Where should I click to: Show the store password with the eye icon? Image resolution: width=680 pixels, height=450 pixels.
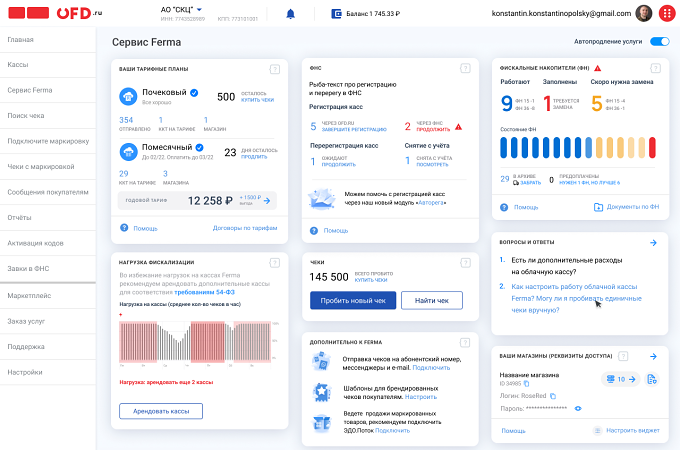click(x=578, y=408)
